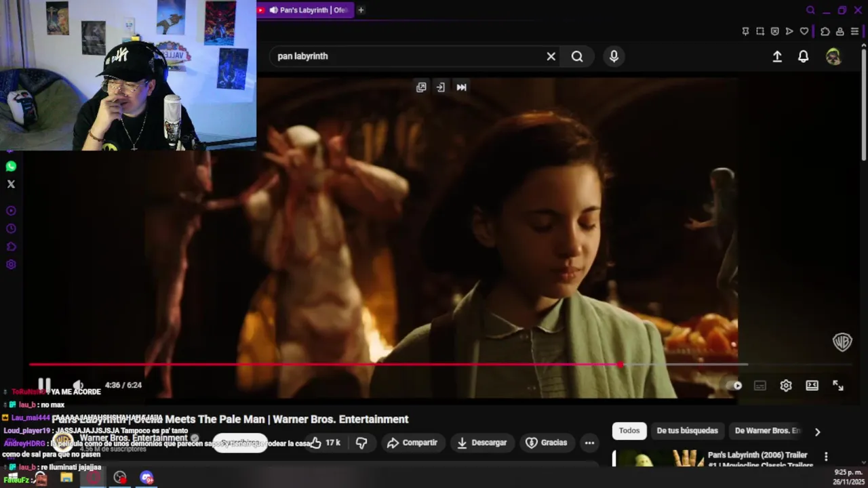Open the Opera GX taskbar icon
The image size is (868, 488).
(x=94, y=478)
